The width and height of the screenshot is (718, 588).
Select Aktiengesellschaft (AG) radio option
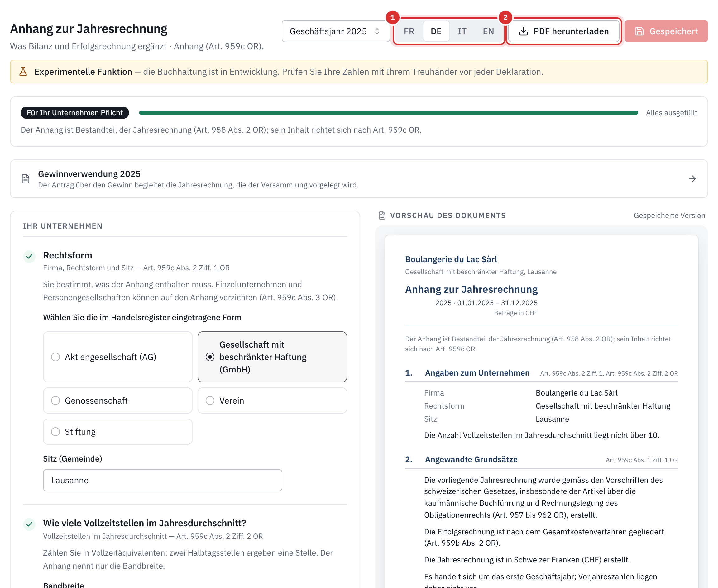tap(117, 357)
